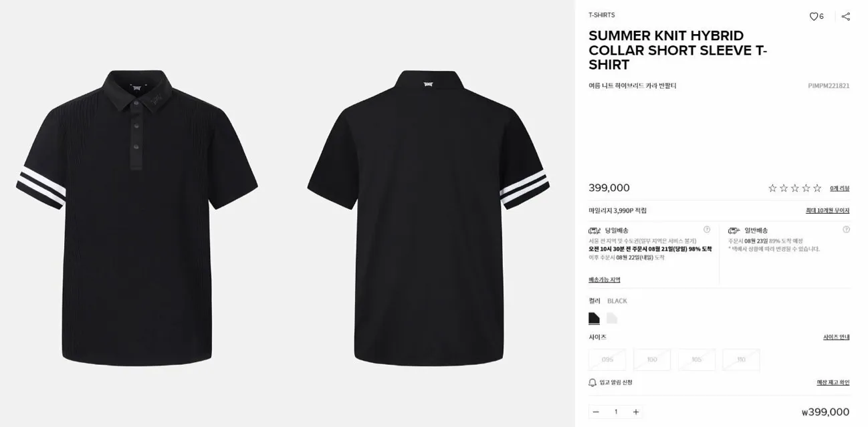Click the standard delivery help icon
The image size is (868, 427).
pos(846,229)
